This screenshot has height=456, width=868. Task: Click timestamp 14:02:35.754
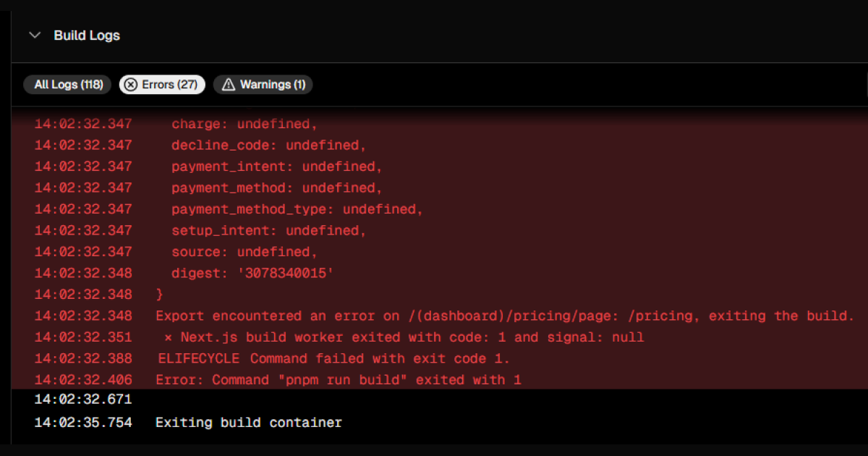coord(83,422)
